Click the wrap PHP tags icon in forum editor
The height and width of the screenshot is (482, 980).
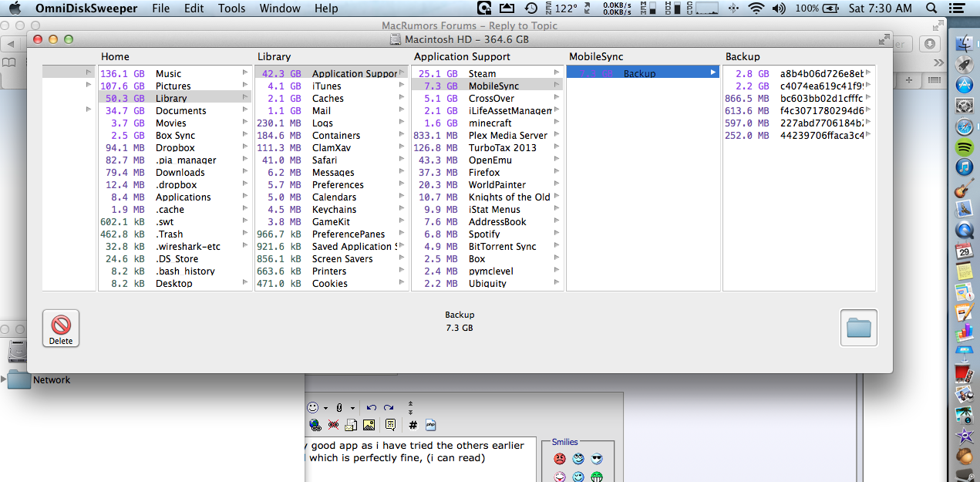431,424
